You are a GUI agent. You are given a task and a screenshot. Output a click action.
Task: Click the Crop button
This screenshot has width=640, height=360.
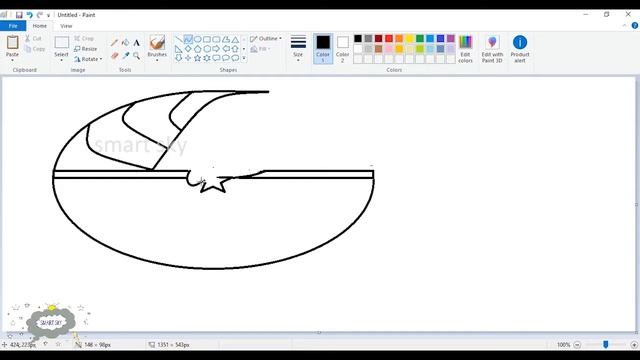[x=84, y=38]
